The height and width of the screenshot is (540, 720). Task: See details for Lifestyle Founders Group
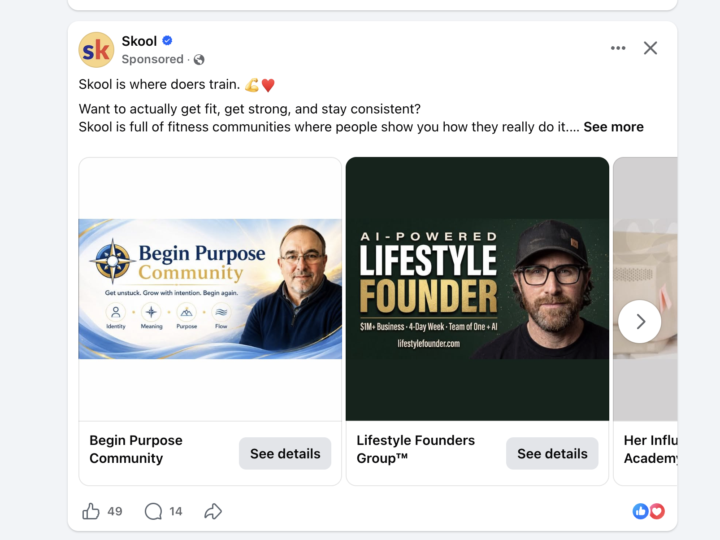552,454
